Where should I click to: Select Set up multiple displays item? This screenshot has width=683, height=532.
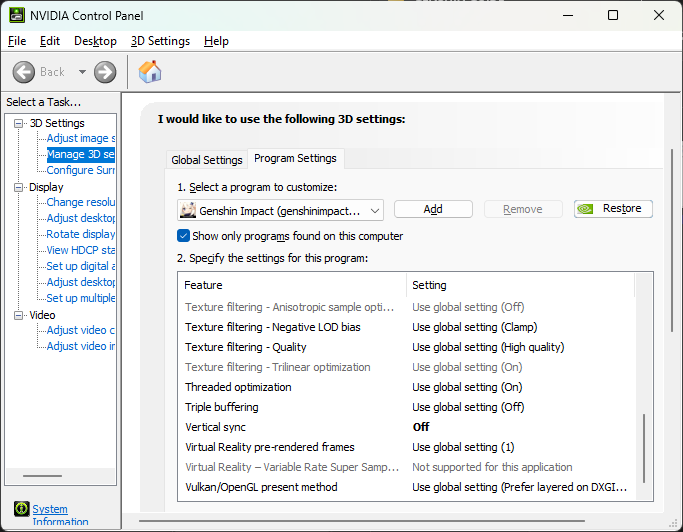pos(81,298)
